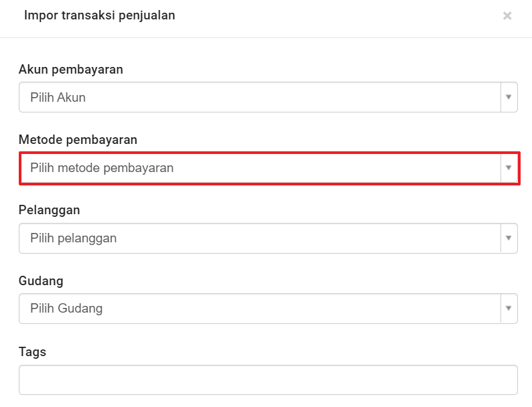
Task: Open the Akun pembayaran dropdown
Action: (x=260, y=97)
